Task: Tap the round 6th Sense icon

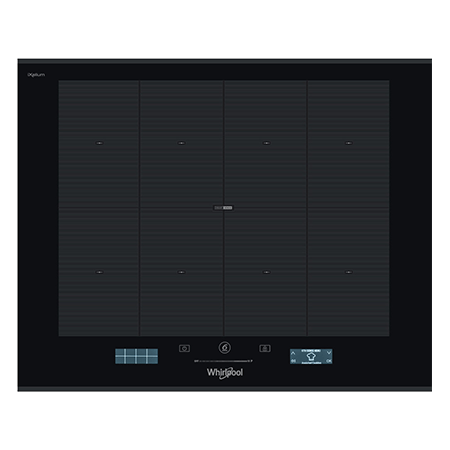Action: (225, 348)
